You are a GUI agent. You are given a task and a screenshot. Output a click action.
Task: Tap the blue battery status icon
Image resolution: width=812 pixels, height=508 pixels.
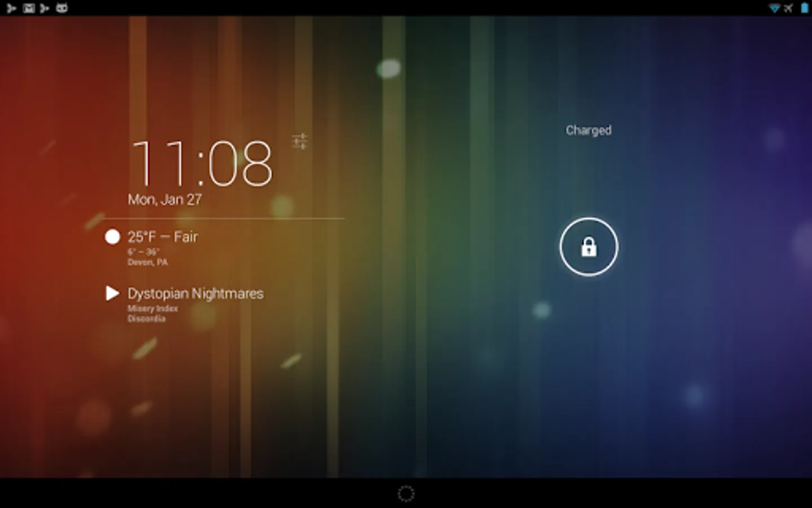[x=804, y=8]
